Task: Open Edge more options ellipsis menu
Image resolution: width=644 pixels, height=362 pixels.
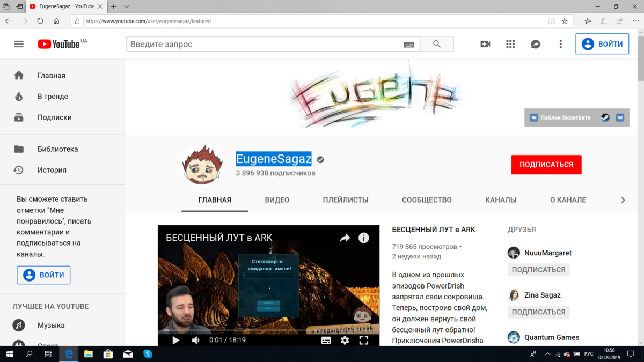Action: pos(635,21)
